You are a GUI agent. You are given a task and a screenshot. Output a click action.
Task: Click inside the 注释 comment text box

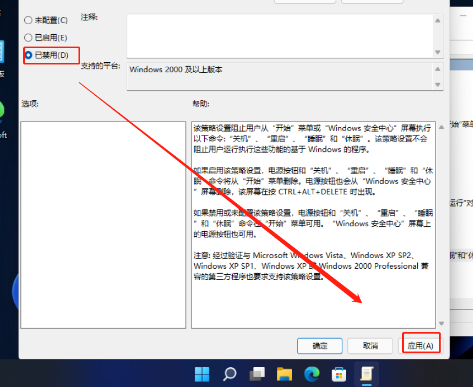[x=279, y=36]
